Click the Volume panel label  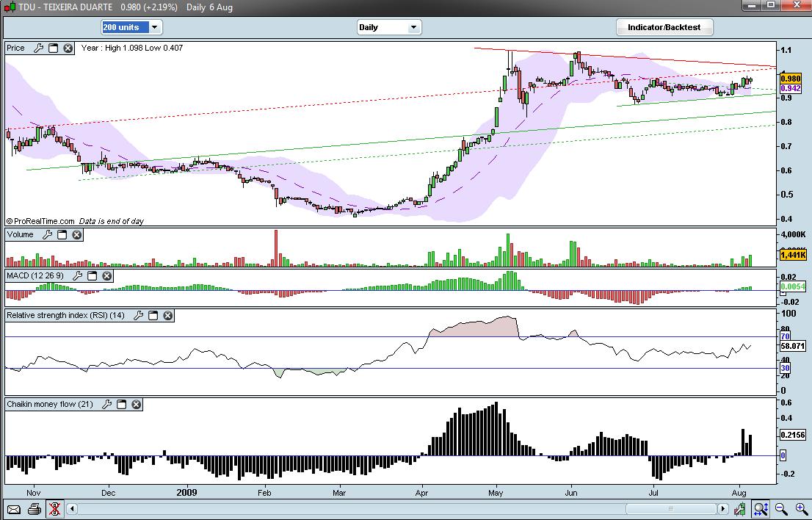pos(21,234)
